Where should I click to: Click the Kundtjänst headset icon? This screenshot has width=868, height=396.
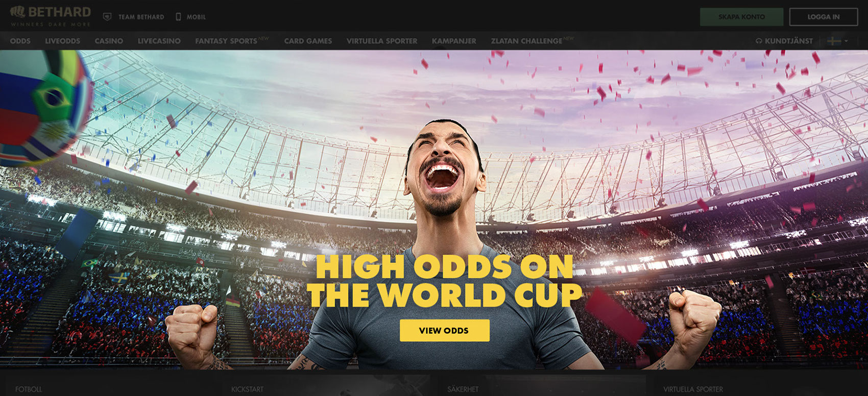pyautogui.click(x=759, y=41)
